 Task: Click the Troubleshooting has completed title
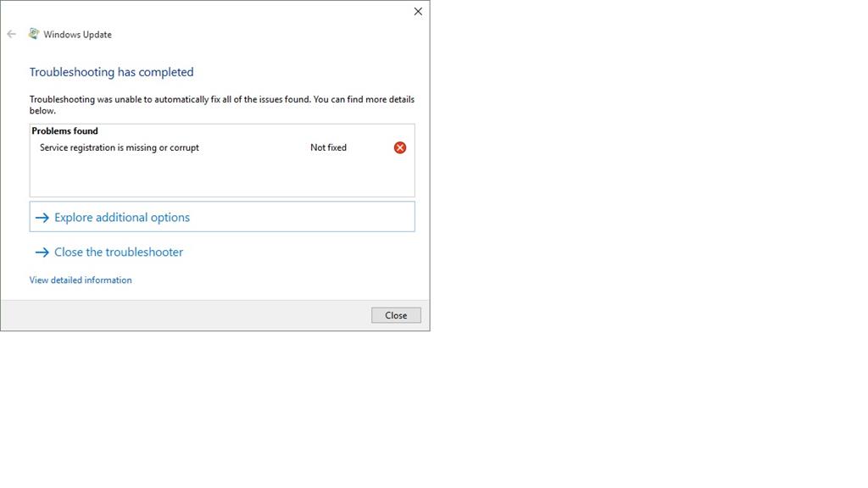pyautogui.click(x=111, y=72)
